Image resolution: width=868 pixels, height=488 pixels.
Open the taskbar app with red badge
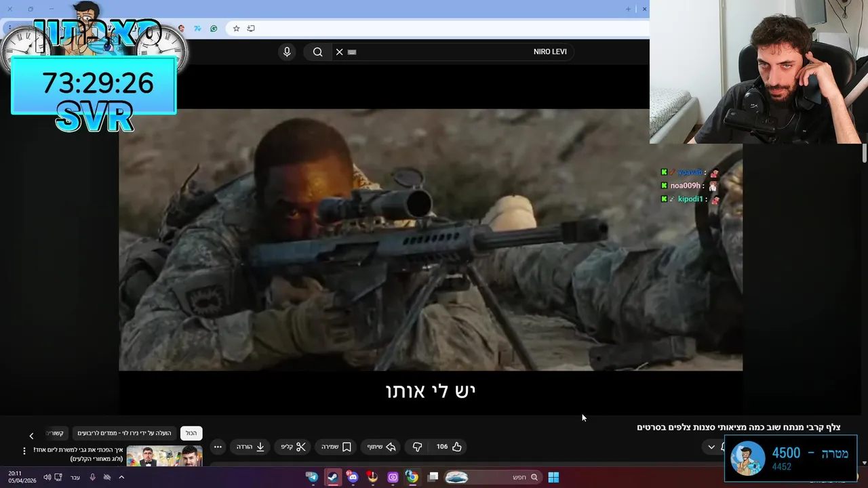(x=372, y=477)
